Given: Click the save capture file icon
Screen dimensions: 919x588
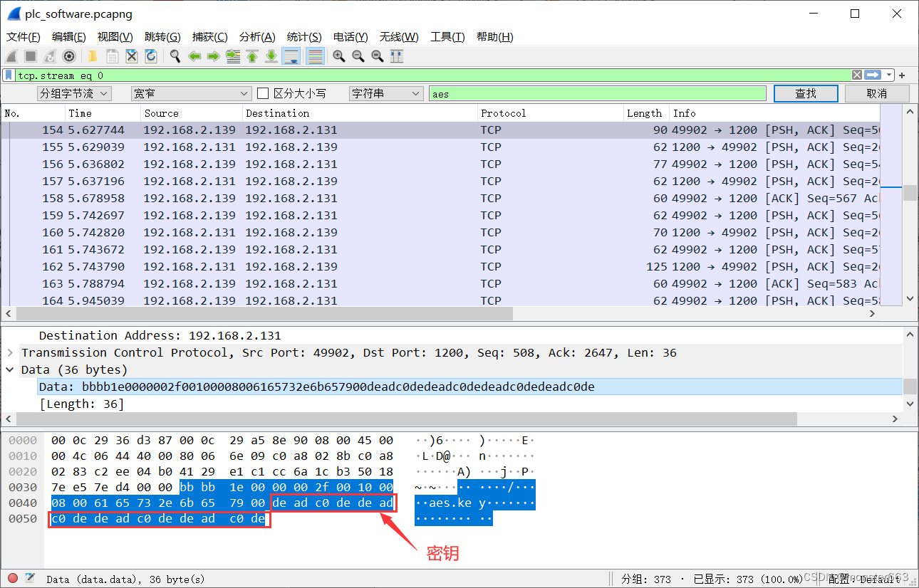Looking at the screenshot, I should tap(112, 56).
